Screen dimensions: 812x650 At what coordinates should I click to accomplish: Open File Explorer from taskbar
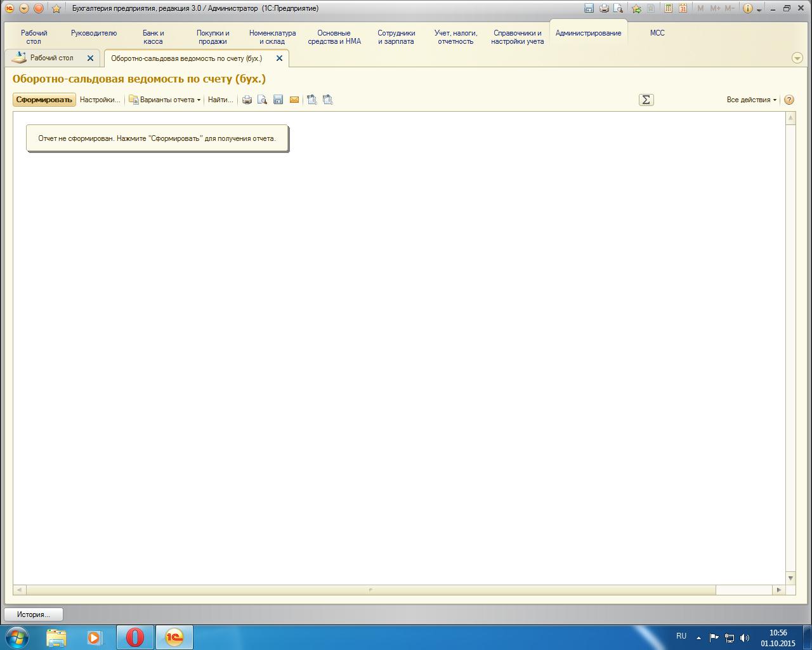[x=56, y=637]
